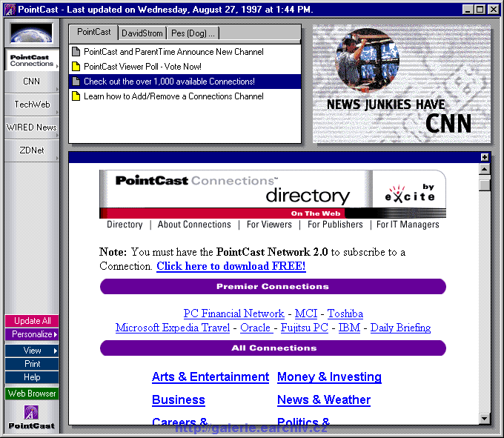Image resolution: width=504 pixels, height=438 pixels.
Task: Open the Arts & Entertainment category
Action: 210,376
